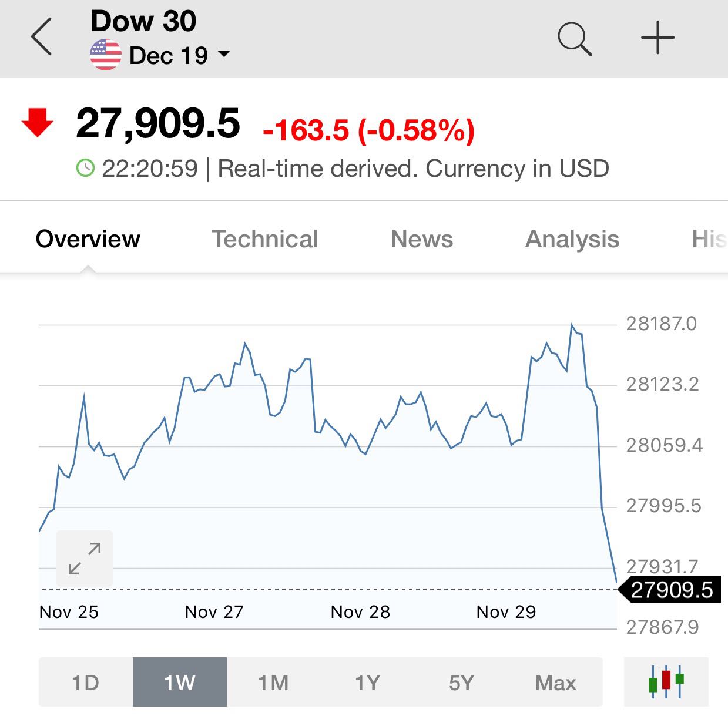
Task: Choose the Max chart range
Action: (555, 683)
